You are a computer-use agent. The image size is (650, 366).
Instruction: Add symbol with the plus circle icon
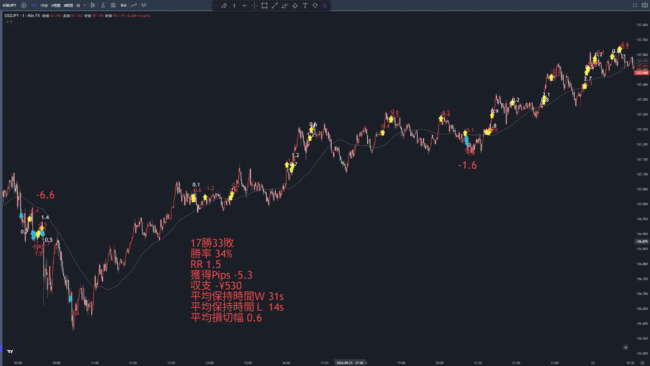click(x=24, y=5)
